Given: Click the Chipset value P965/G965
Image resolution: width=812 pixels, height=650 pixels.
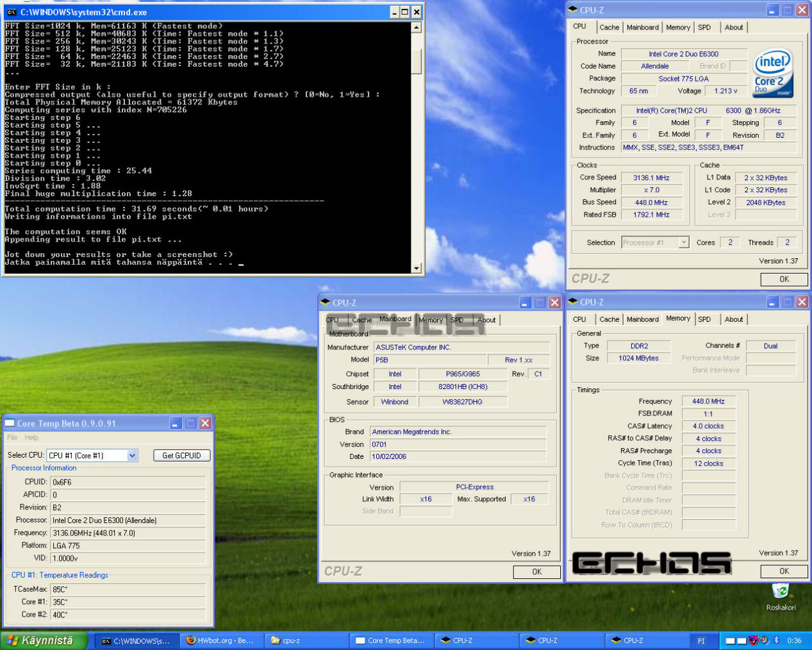Looking at the screenshot, I should coord(463,374).
